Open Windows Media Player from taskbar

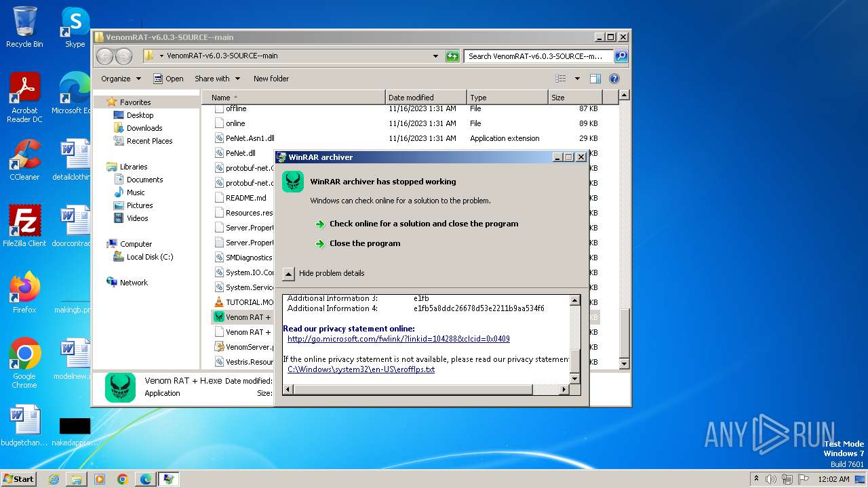(100, 479)
